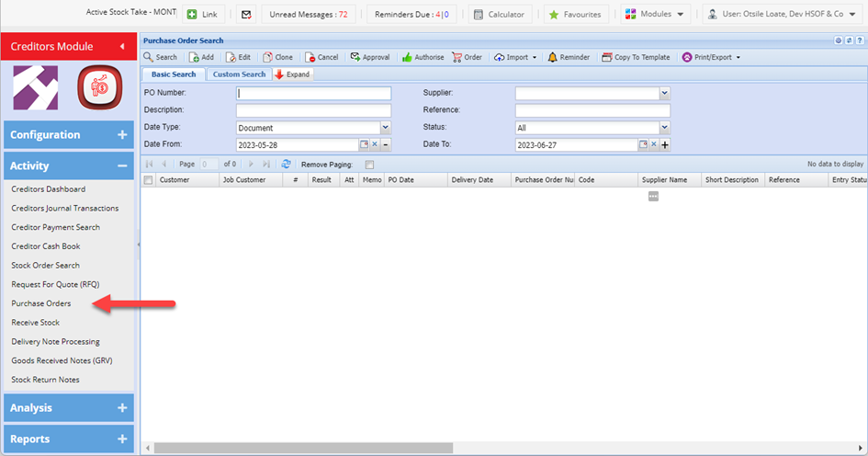Click the Date From minus button
The image size is (868, 456).
point(386,144)
